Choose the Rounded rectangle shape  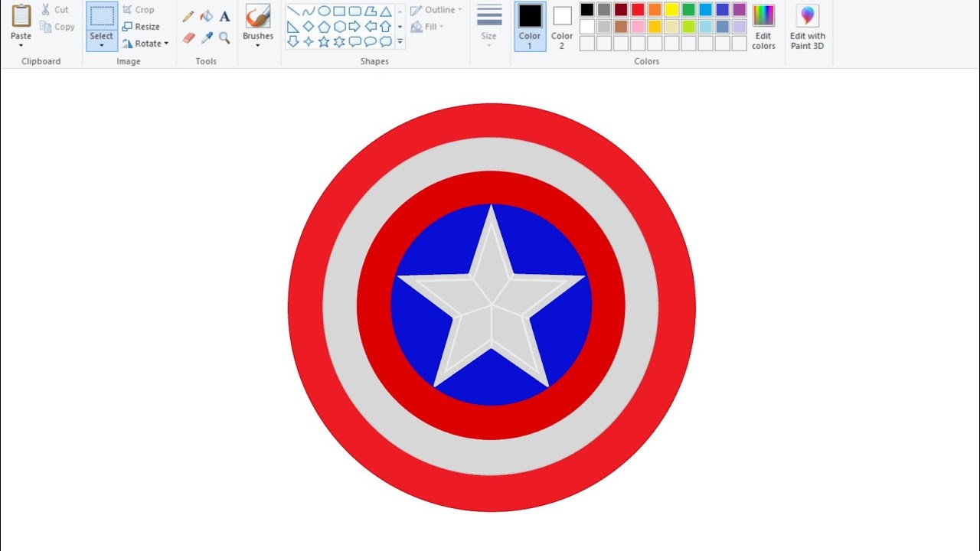click(x=354, y=11)
